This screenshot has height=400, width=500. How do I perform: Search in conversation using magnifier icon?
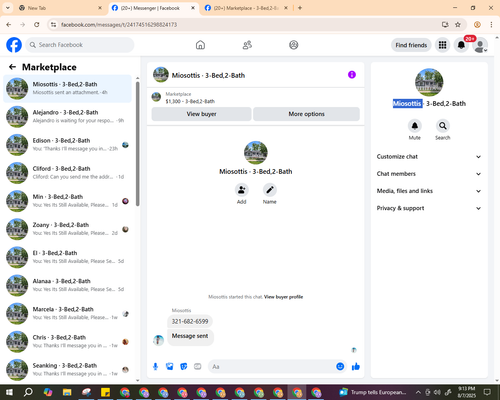pos(443,126)
